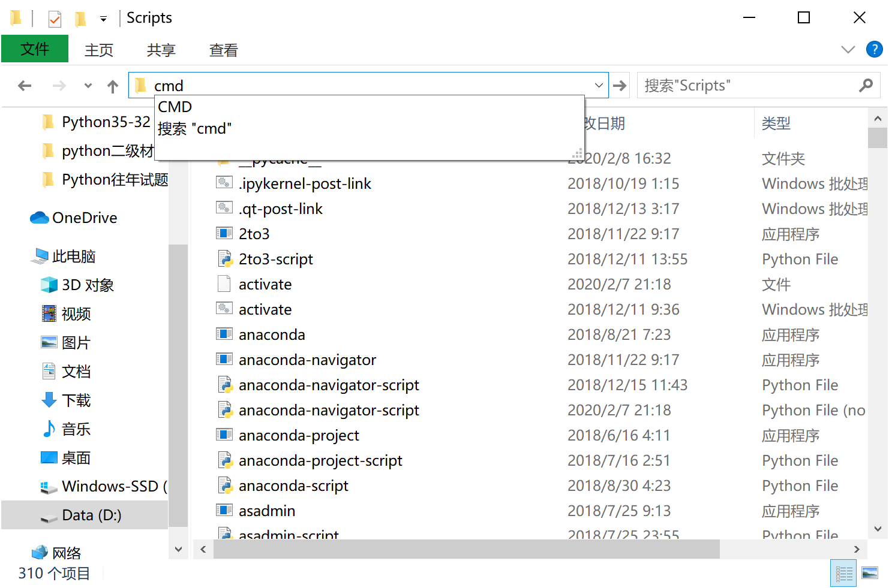Collapse the ribbon with the chevron
This screenshot has height=588, width=889.
pyautogui.click(x=848, y=49)
